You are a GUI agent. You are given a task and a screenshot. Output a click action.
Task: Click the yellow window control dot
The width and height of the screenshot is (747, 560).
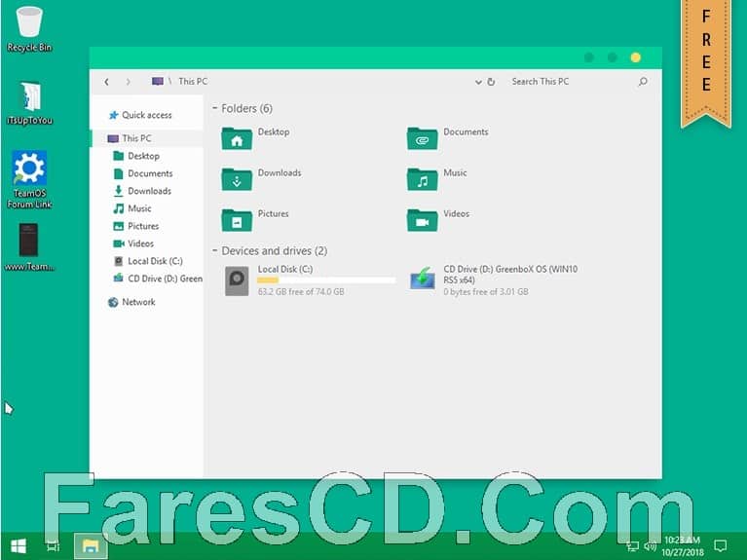click(x=636, y=57)
